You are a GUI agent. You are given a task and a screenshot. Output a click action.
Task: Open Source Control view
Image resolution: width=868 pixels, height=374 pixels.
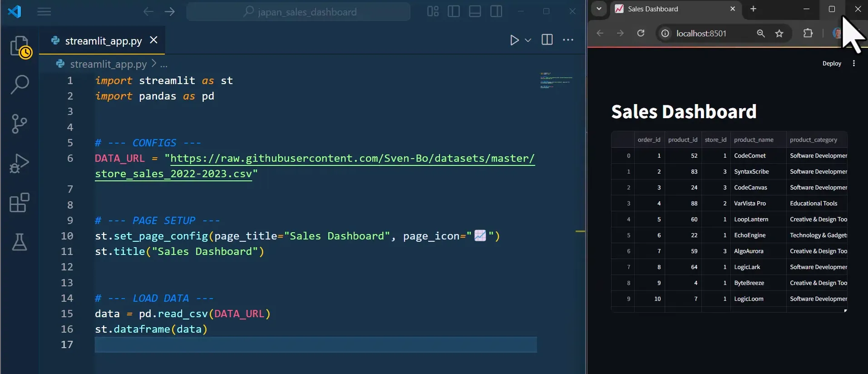pyautogui.click(x=20, y=124)
